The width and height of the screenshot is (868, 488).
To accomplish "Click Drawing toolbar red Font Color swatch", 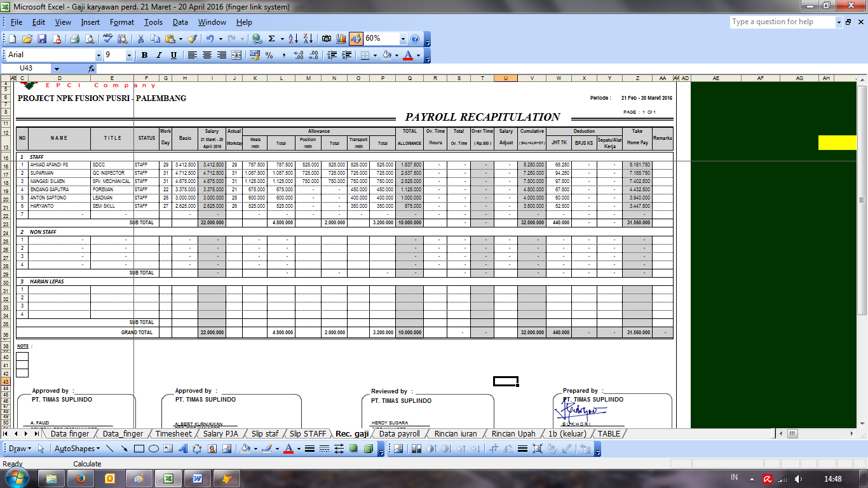I will click(x=288, y=449).
